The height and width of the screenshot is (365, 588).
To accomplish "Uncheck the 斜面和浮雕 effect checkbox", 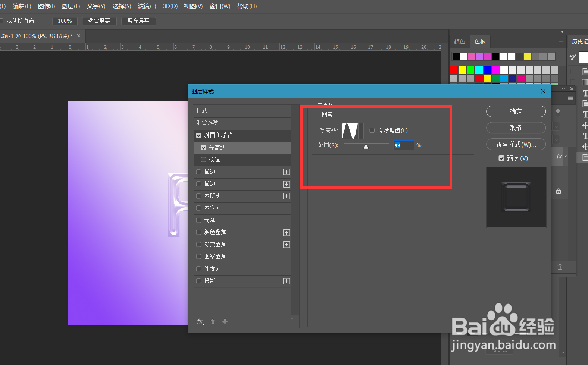I will (x=198, y=135).
